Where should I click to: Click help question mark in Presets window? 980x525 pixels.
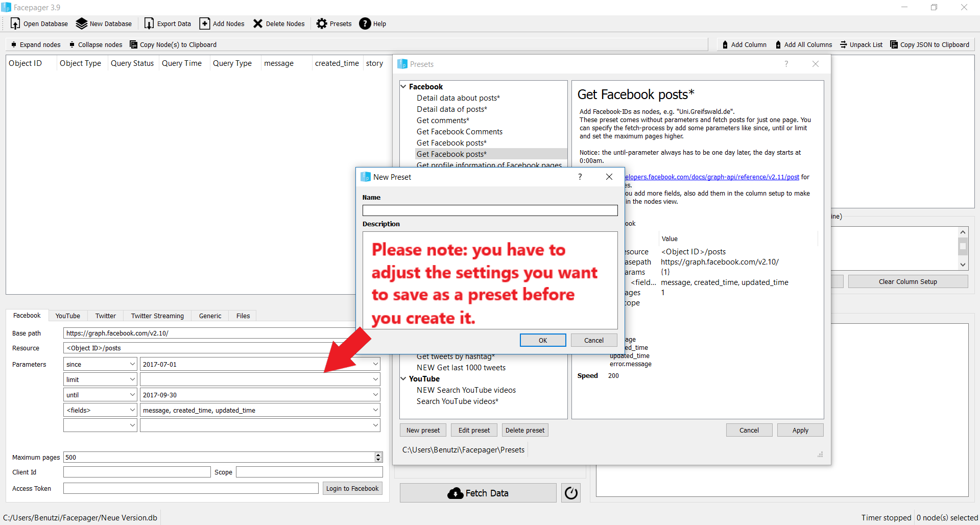click(786, 64)
